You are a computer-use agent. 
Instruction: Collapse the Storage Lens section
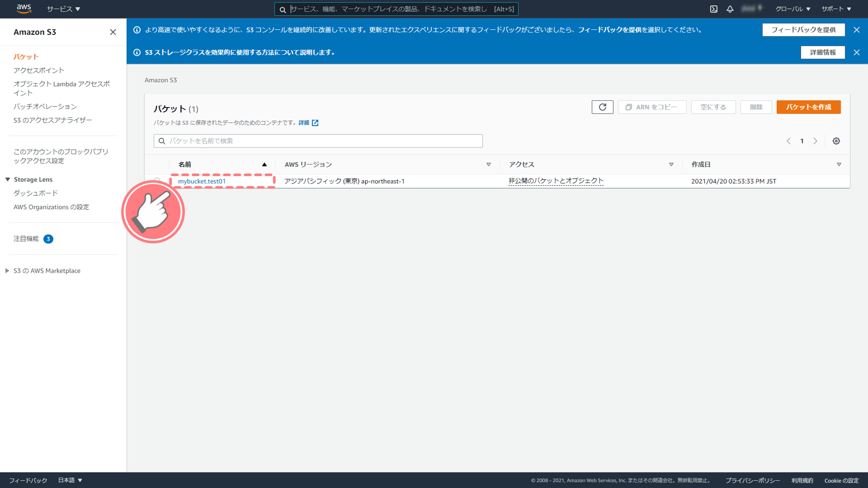(x=7, y=180)
